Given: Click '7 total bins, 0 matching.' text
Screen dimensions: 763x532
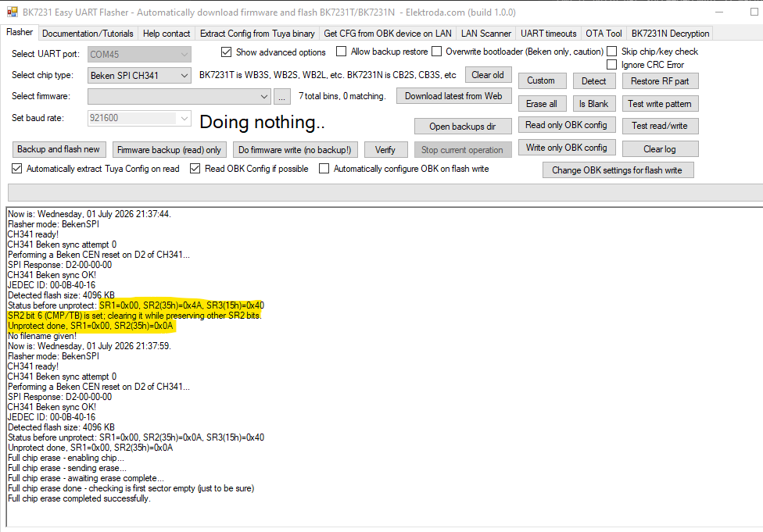Looking at the screenshot, I should coord(342,96).
